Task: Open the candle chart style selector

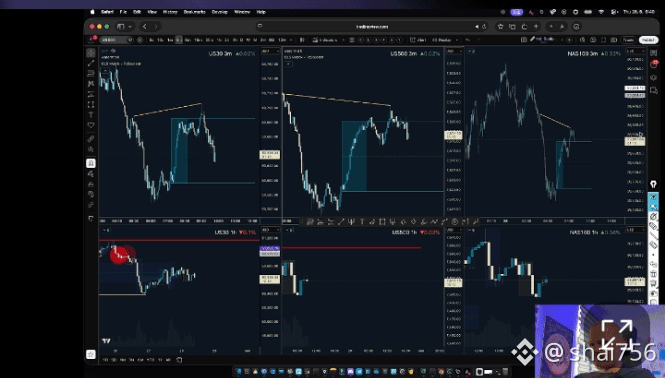Action: point(302,39)
